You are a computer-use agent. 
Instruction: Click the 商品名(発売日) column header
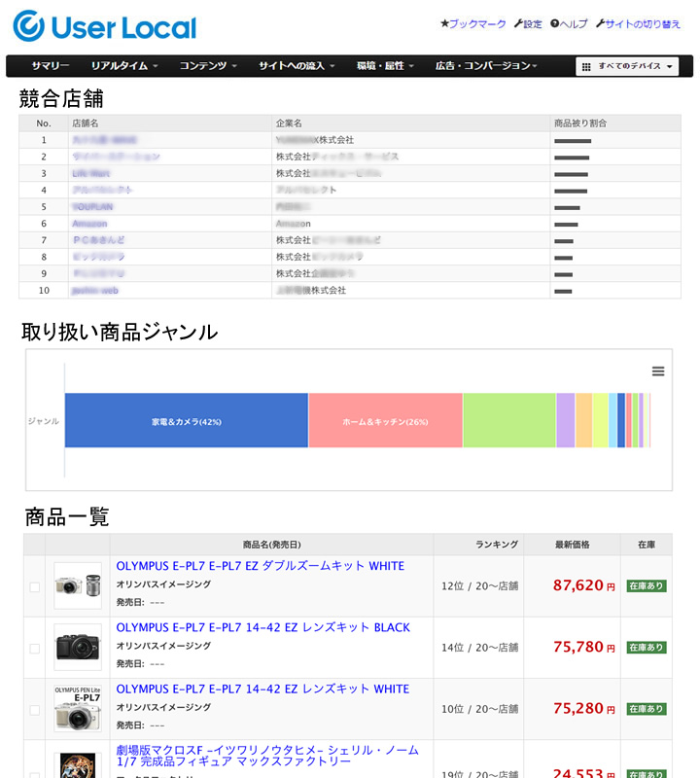click(x=272, y=545)
